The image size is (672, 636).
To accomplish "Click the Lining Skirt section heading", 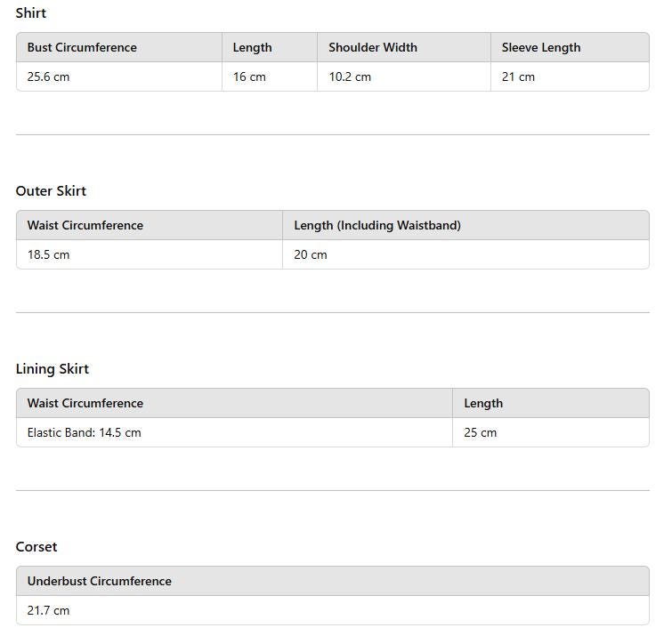I will pyautogui.click(x=53, y=369).
